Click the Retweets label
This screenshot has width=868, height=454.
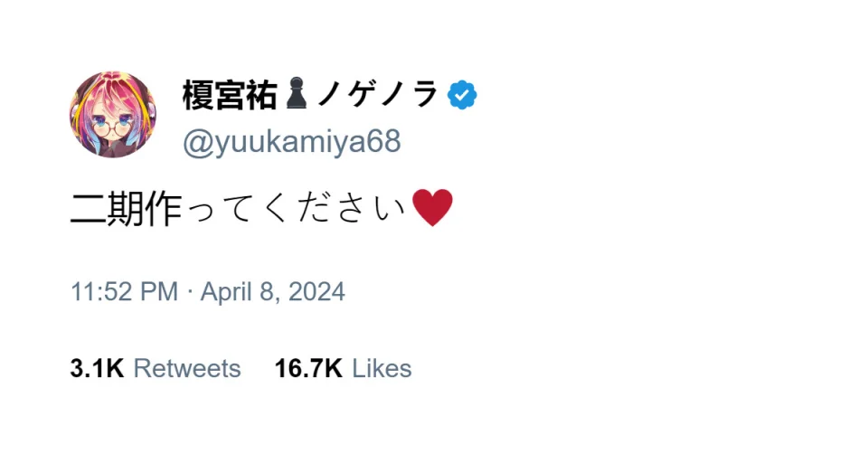pos(187,369)
